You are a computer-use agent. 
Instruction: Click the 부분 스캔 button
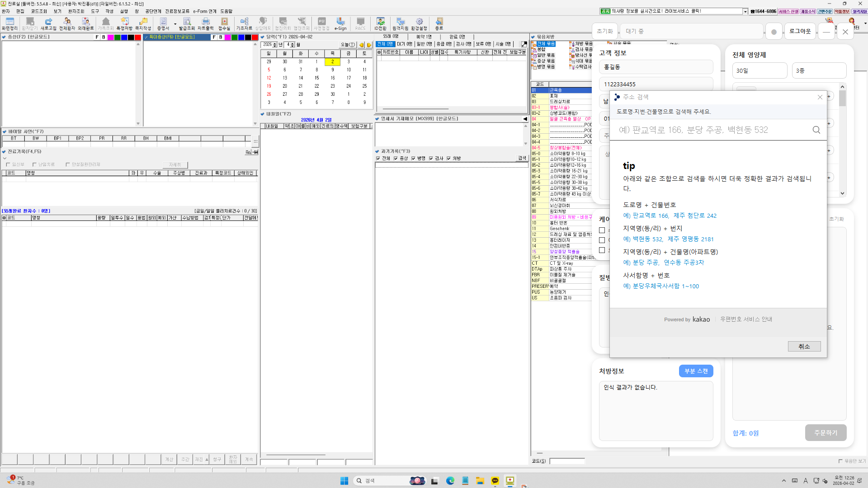(x=696, y=371)
